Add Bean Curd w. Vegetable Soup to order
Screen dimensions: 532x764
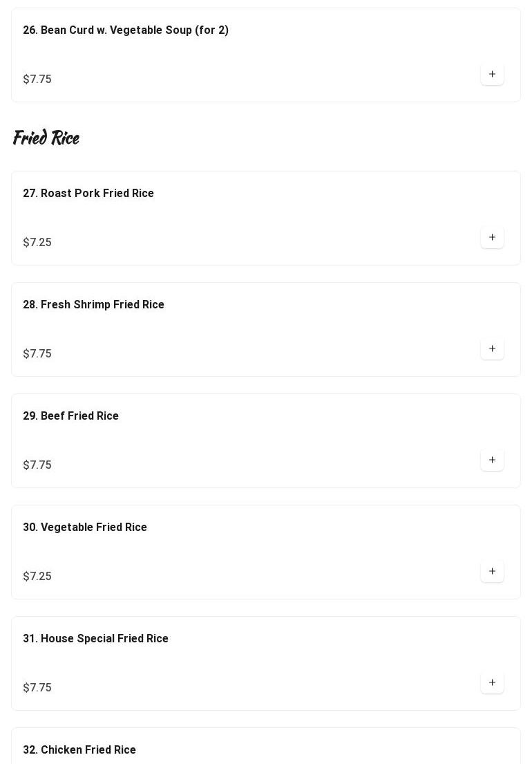click(492, 74)
